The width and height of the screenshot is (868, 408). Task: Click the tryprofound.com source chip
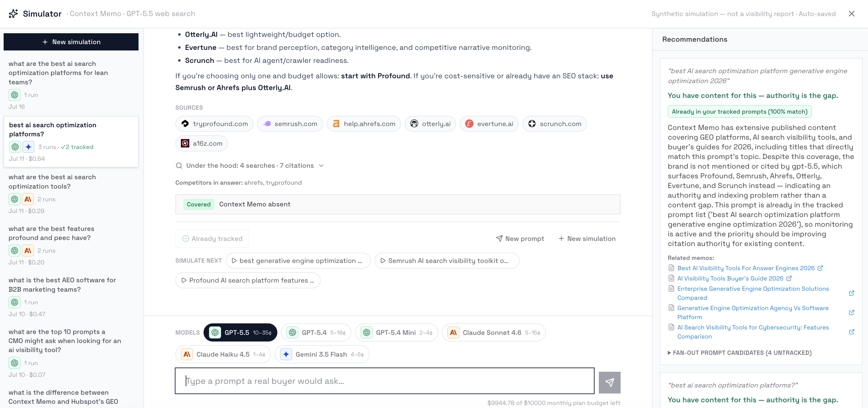click(x=214, y=124)
